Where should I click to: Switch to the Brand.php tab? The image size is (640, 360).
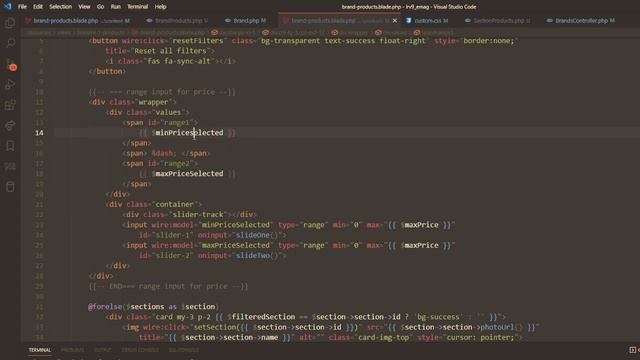click(247, 20)
